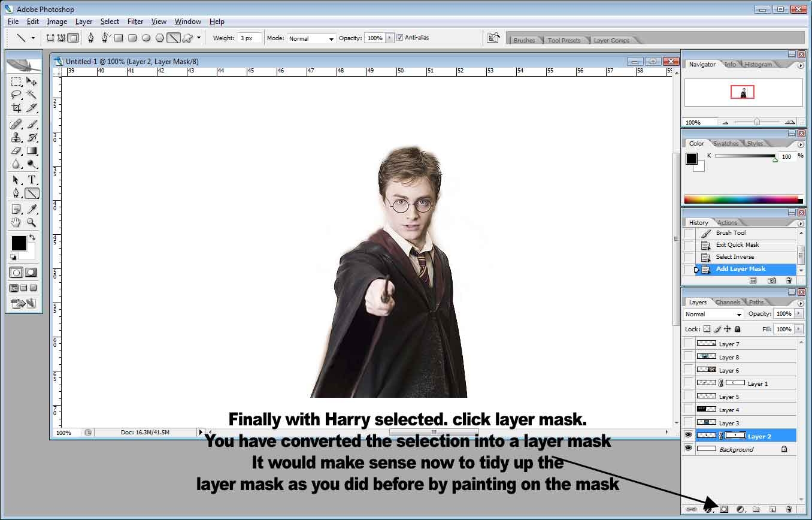Screen dimensions: 812x520
Task: Select the Hand tool
Action: click(x=17, y=222)
